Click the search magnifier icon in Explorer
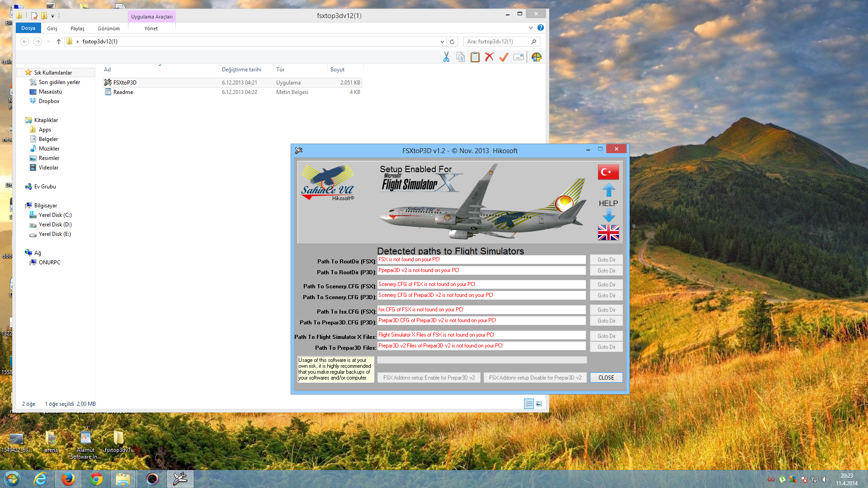868x488 pixels. [x=534, y=42]
